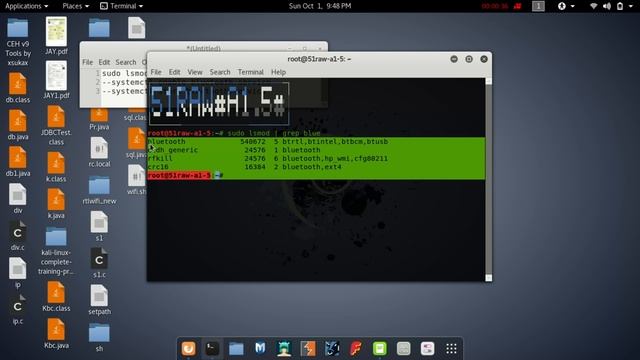Screen dimensions: 640x360
Task: Open the Files manager in the dock
Action: [236, 349]
